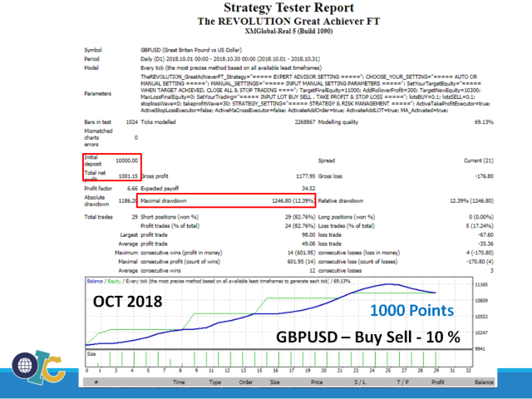The width and height of the screenshot is (532, 399).
Task: Click the 'Size' label in the volume chart
Action: (91, 354)
